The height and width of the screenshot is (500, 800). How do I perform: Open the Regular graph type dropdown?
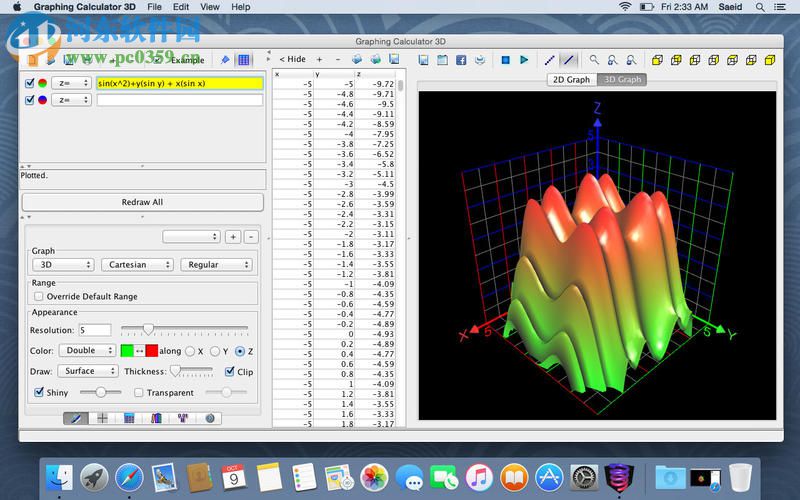coord(216,265)
